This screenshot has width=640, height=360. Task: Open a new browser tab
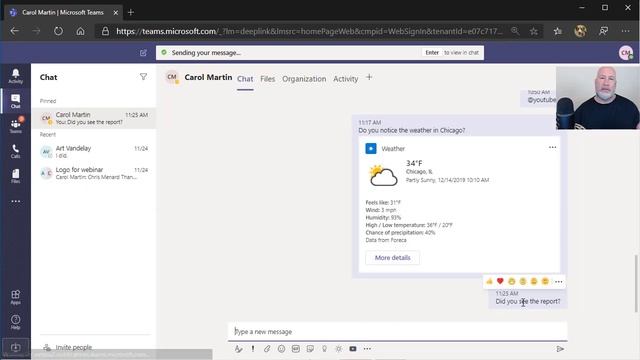coord(131,12)
